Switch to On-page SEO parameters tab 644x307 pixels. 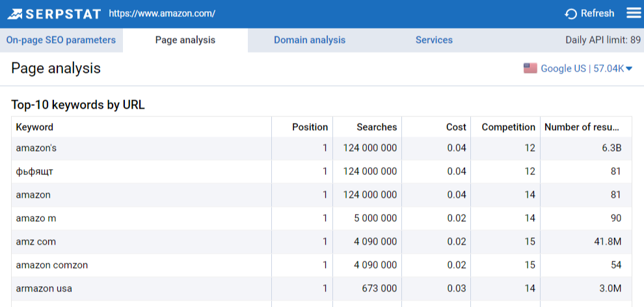pos(60,40)
